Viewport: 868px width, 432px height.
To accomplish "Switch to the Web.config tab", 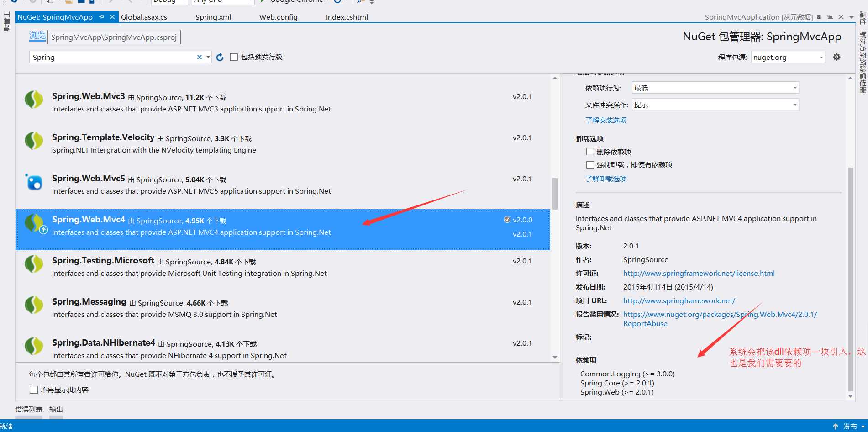I will click(278, 17).
